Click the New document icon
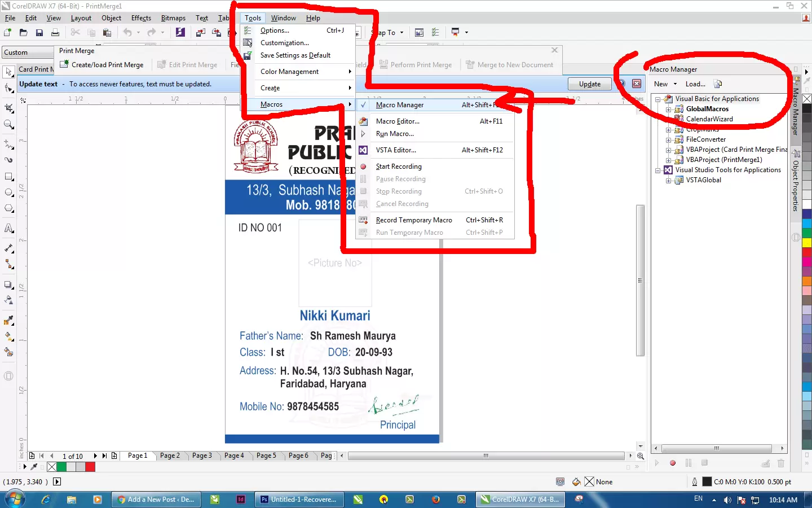 8,33
